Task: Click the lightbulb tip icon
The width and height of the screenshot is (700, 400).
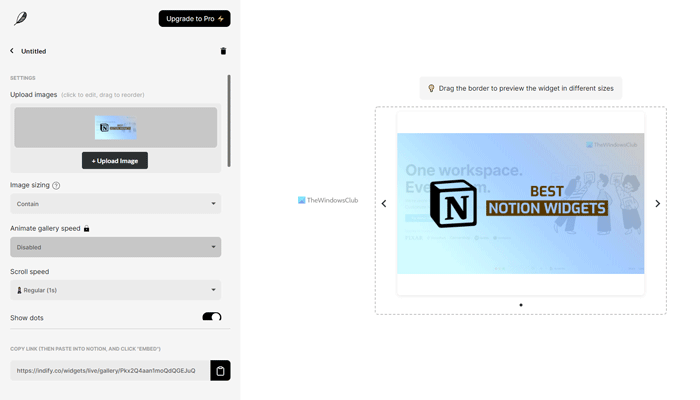Action: [431, 88]
